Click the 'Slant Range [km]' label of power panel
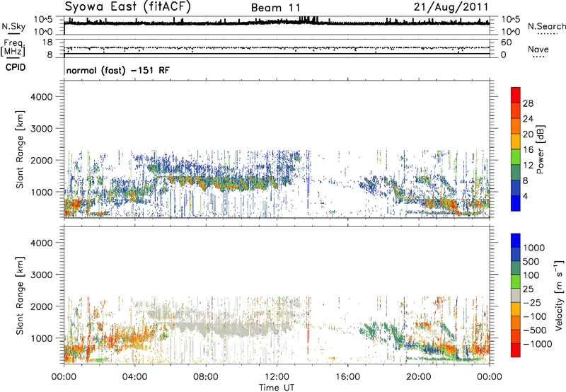The width and height of the screenshot is (566, 392). (x=20, y=150)
